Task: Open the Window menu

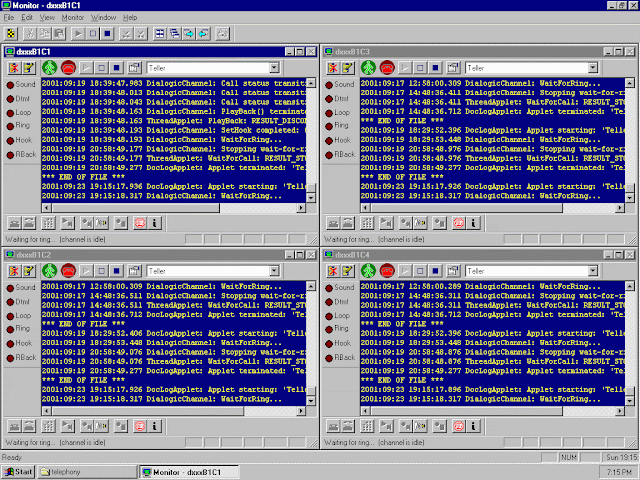Action: point(103,18)
